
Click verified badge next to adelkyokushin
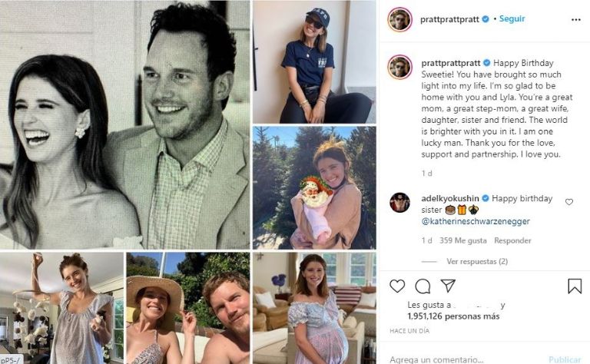[x=486, y=198]
